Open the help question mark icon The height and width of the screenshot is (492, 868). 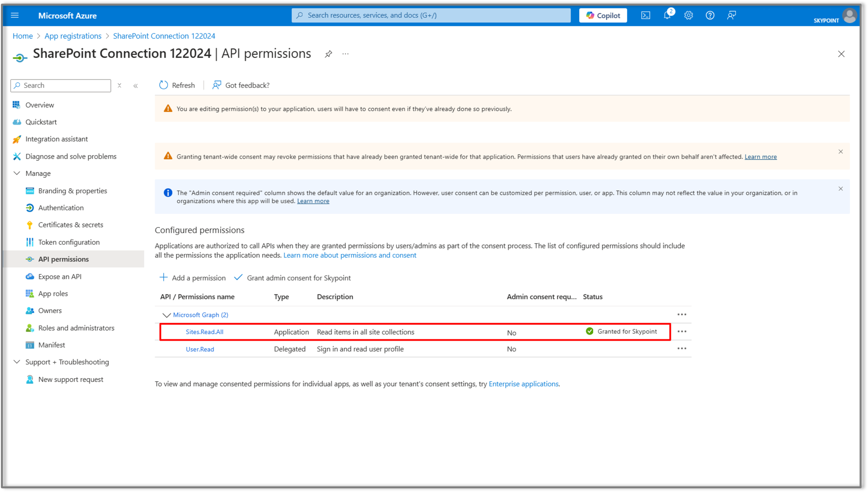pos(710,15)
